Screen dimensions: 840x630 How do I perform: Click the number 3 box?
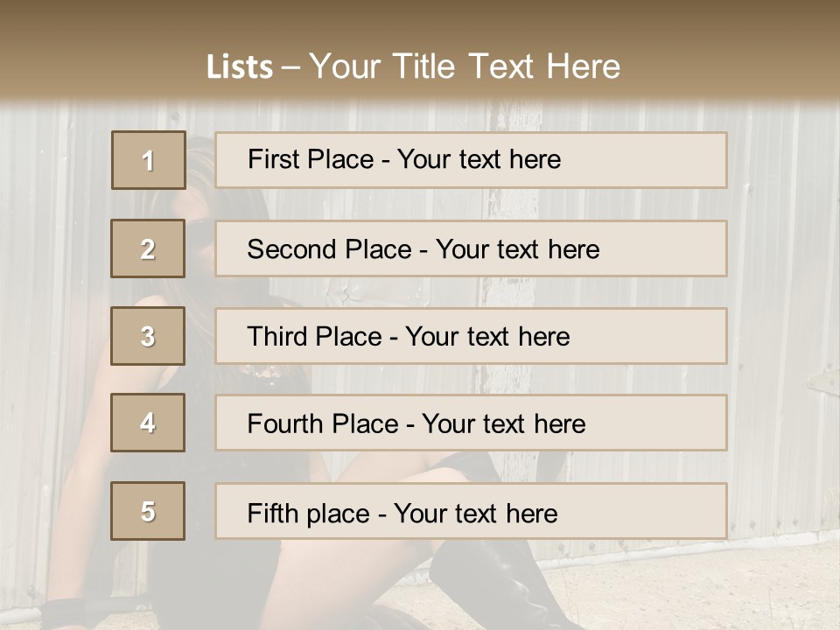click(148, 336)
